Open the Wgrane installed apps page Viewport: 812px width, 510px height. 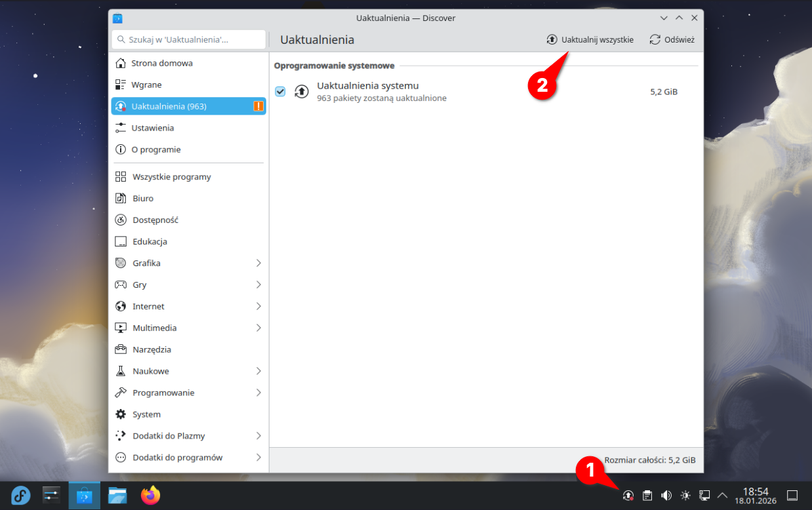(146, 85)
